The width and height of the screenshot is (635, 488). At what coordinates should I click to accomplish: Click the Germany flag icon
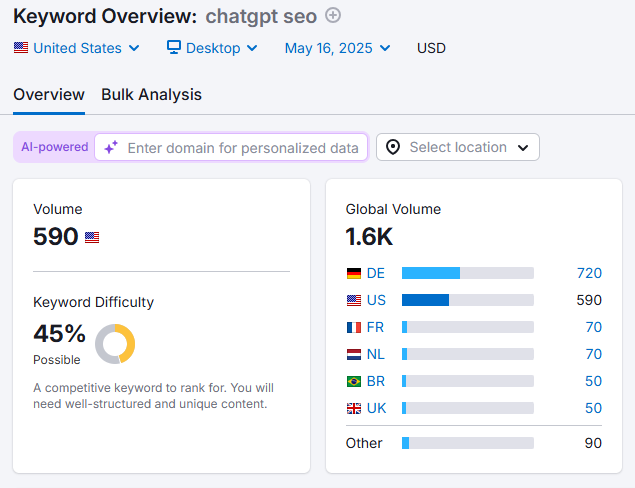click(x=354, y=273)
